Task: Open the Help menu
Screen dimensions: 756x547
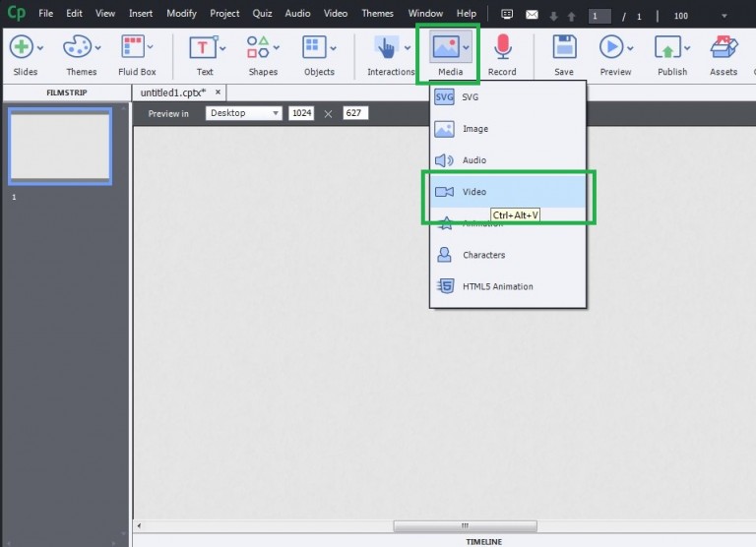Action: [467, 14]
